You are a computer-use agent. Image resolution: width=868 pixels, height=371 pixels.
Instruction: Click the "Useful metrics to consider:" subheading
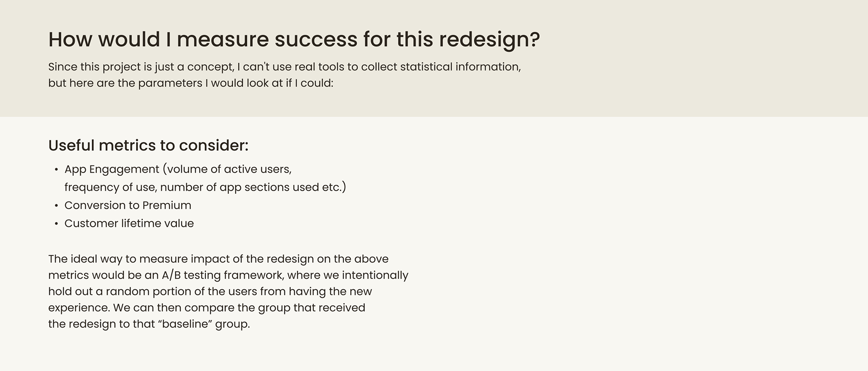click(x=148, y=146)
